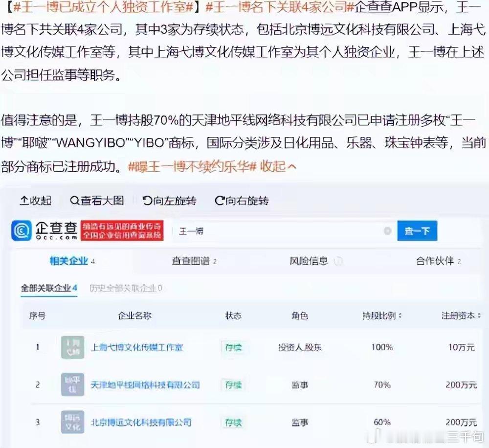Click 200万元 capital in 北京博远 row

pyautogui.click(x=461, y=422)
